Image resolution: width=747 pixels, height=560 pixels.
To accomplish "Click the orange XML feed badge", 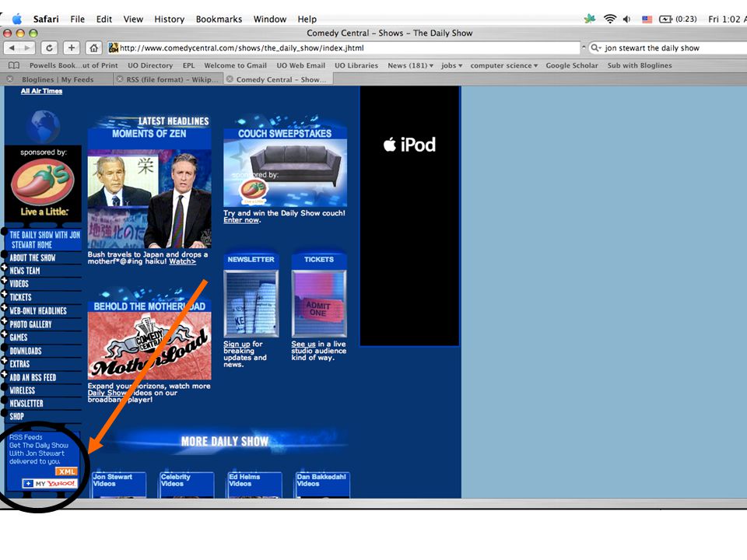I will click(66, 471).
